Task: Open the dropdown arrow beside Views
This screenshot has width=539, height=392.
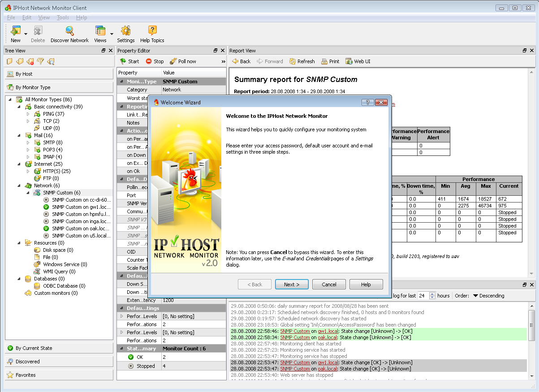Action: 112,34
